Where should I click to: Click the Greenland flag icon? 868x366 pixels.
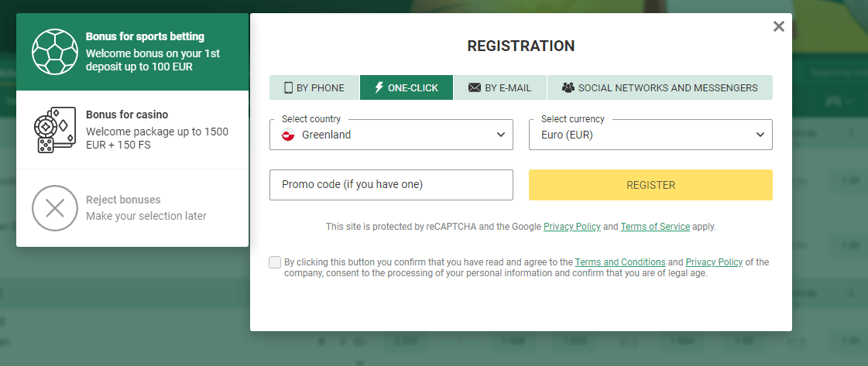point(288,135)
